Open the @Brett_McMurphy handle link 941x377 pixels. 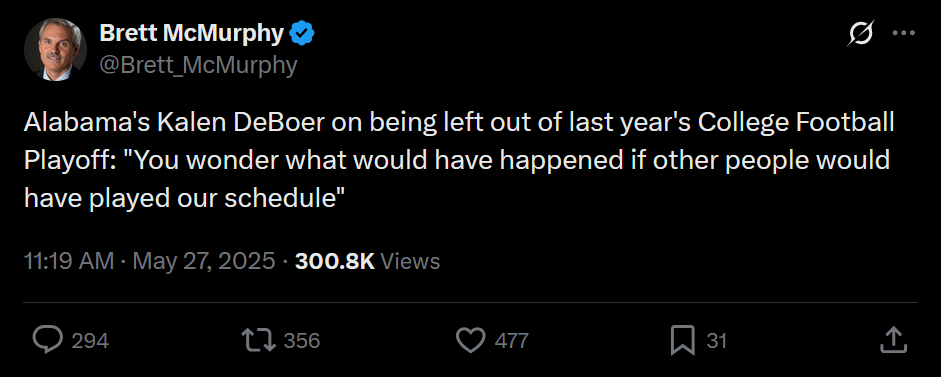[198, 65]
